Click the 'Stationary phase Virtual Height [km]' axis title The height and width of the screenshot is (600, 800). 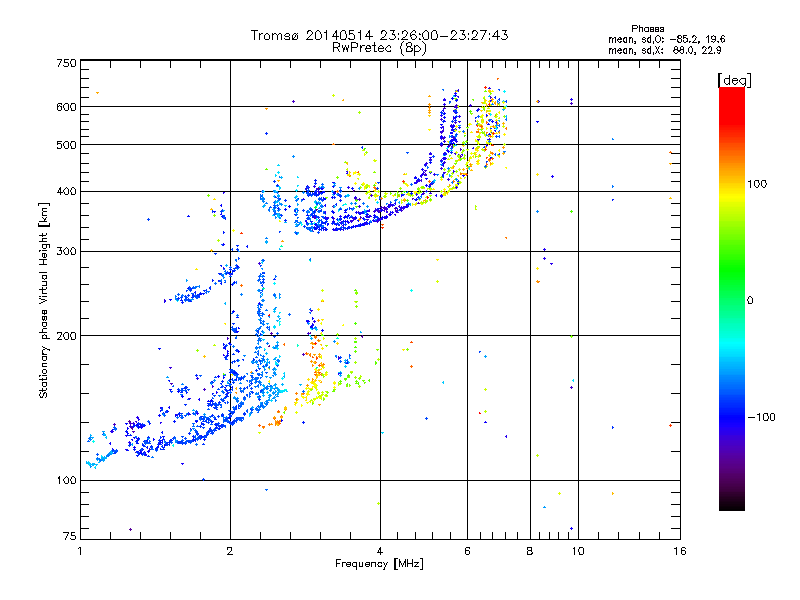tap(43, 301)
